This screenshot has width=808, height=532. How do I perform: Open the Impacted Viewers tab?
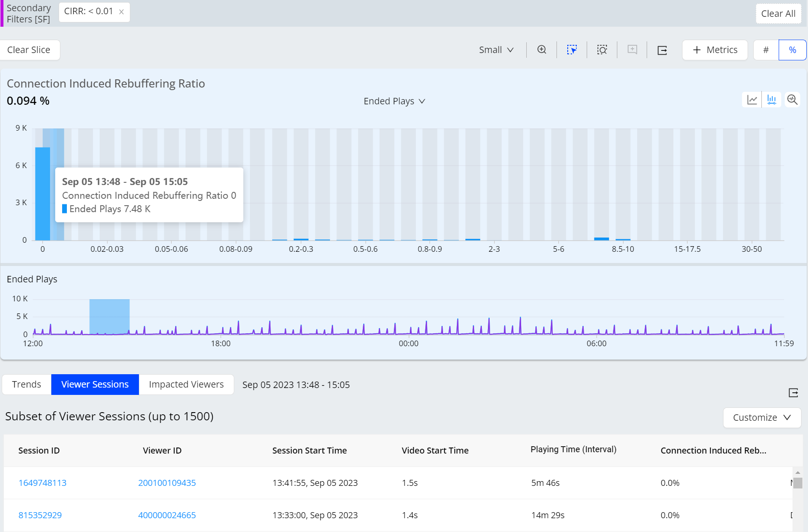pyautogui.click(x=186, y=385)
